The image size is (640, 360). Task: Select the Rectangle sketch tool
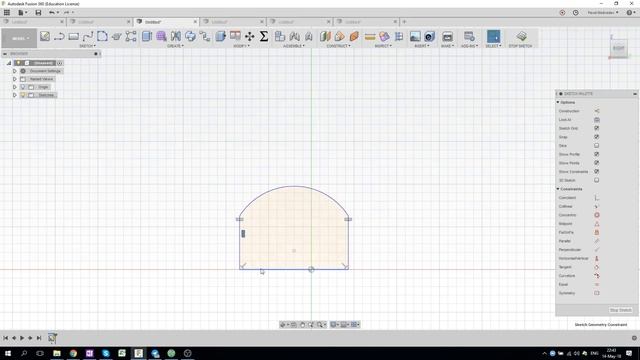click(x=73, y=36)
